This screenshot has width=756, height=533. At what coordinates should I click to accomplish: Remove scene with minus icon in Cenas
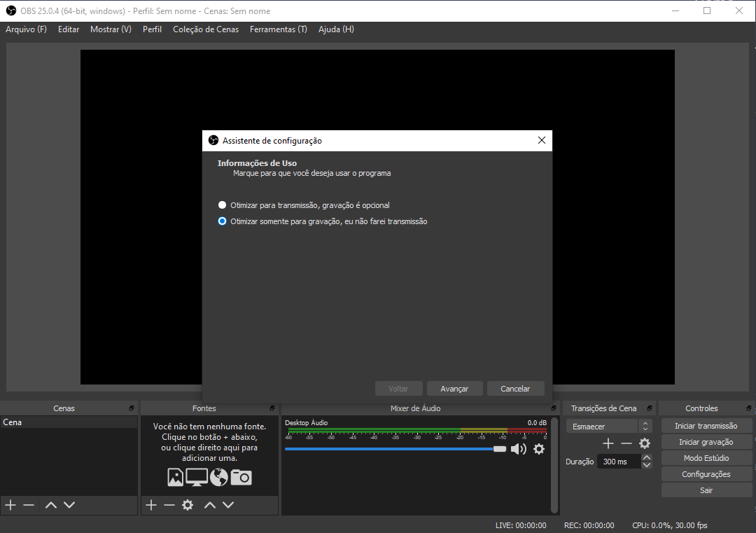pos(29,505)
